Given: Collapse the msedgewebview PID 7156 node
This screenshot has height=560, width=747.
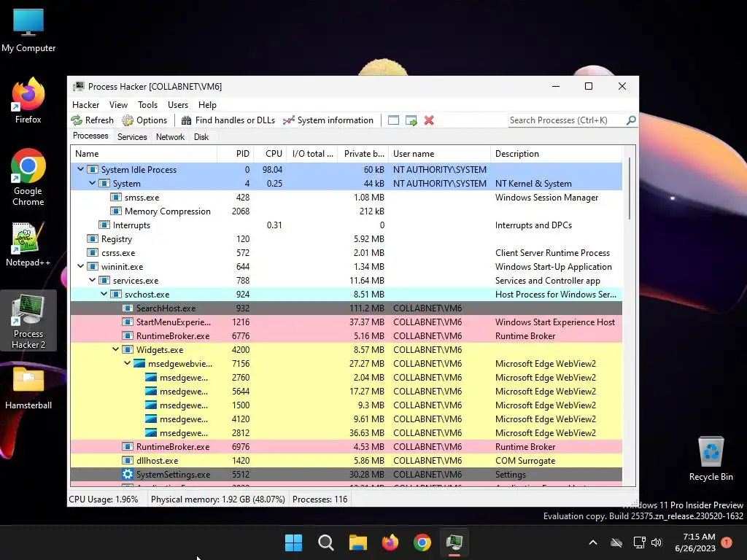Looking at the screenshot, I should pyautogui.click(x=127, y=363).
